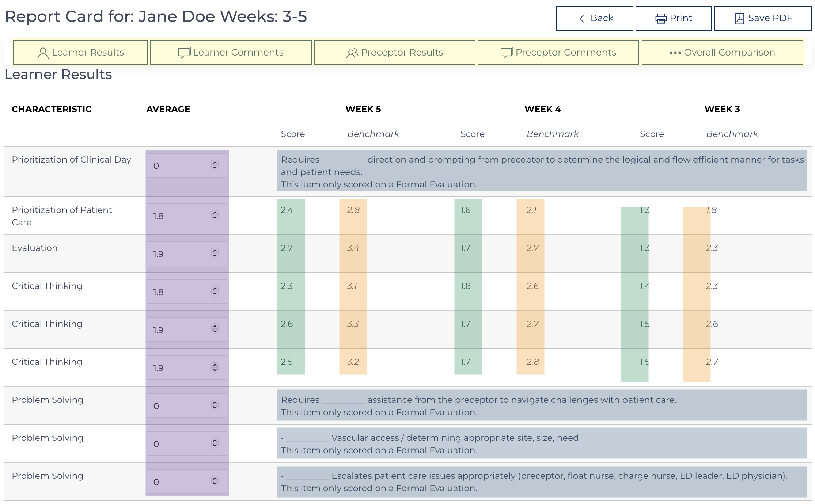Click the CHARACTERISTIC column header
The width and height of the screenshot is (815, 504).
pyautogui.click(x=52, y=109)
